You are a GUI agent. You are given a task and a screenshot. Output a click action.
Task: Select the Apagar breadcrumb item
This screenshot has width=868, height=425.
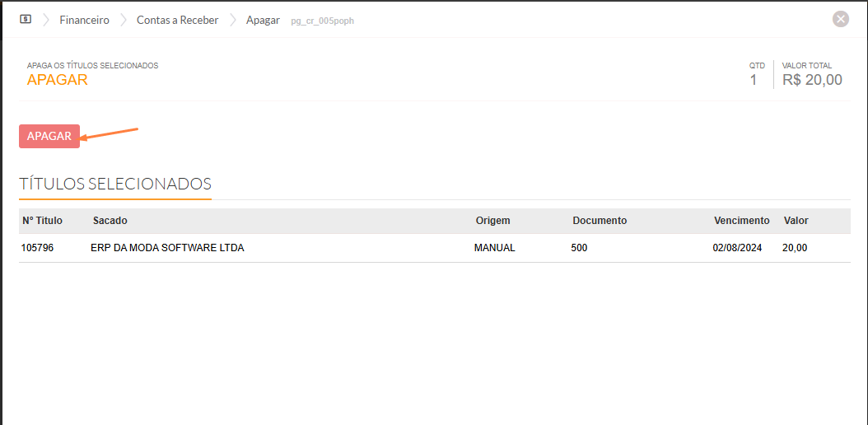(263, 20)
